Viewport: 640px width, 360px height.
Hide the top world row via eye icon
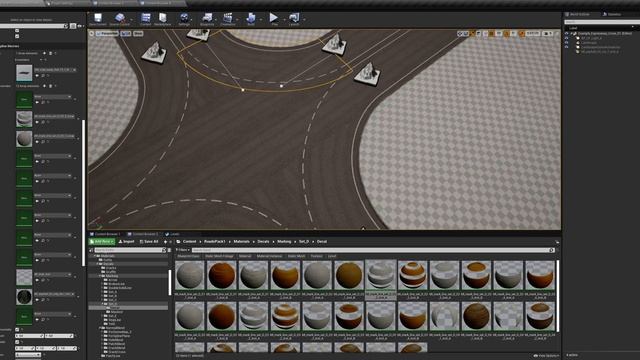567,33
